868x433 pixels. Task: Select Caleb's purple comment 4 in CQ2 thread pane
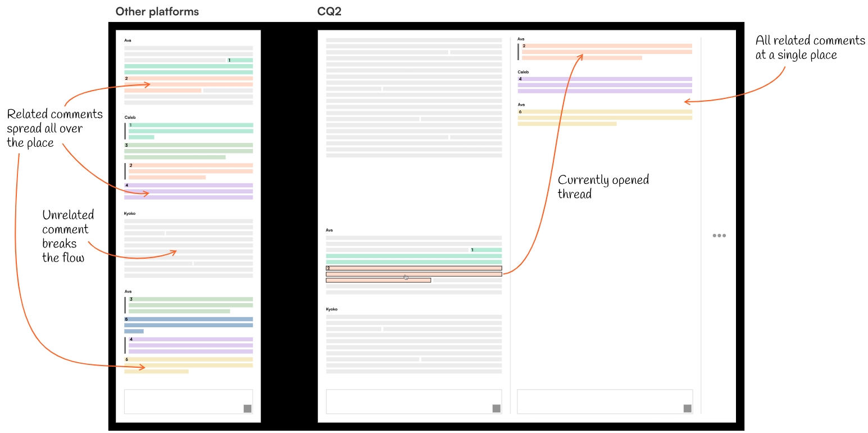click(605, 85)
